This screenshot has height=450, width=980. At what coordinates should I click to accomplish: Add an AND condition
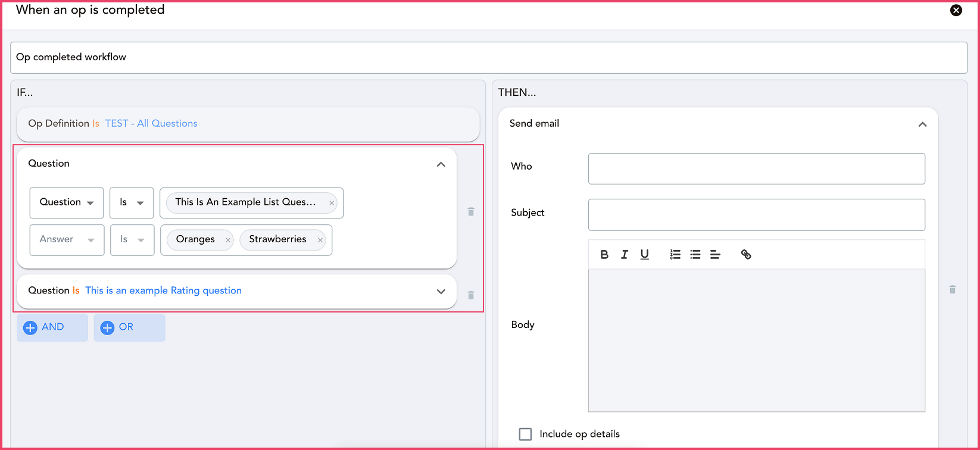pos(52,327)
